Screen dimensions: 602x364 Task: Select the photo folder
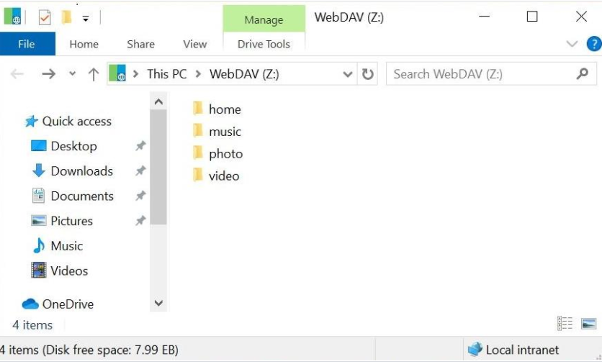217,153
